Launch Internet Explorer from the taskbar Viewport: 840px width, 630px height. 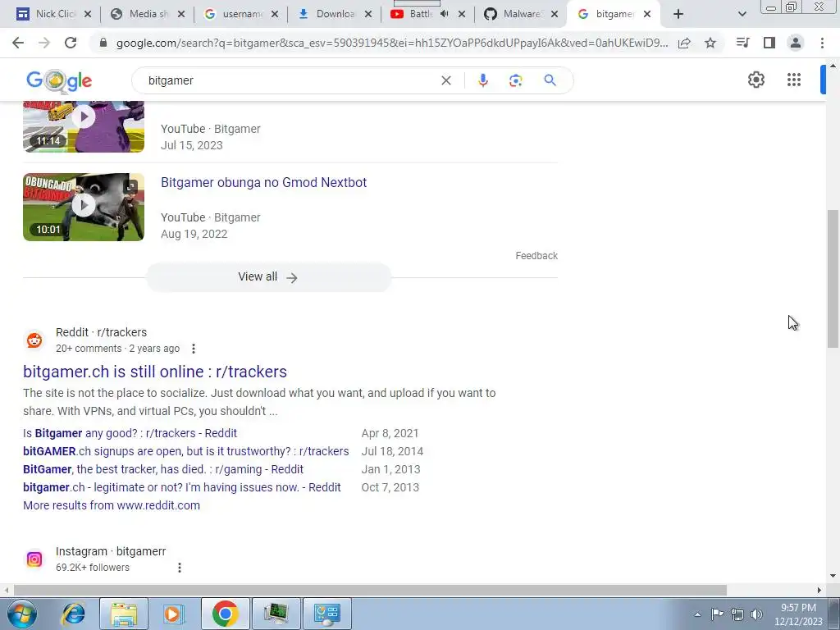73,614
